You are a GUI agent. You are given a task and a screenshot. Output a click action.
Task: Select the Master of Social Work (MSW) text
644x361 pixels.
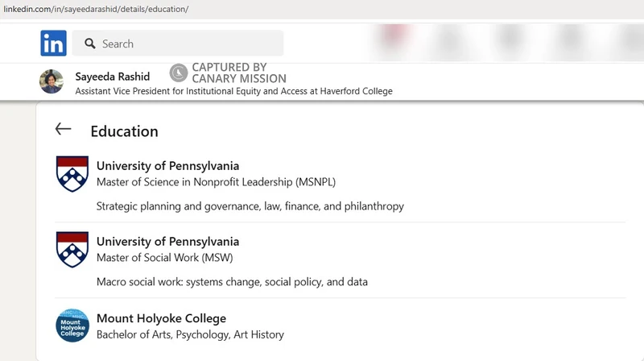pyautogui.click(x=165, y=257)
